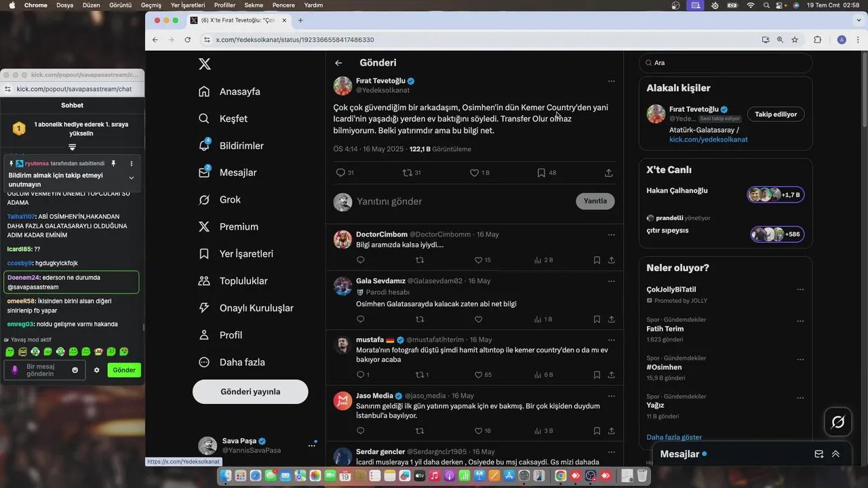The height and width of the screenshot is (488, 868).
Task: Open Geçmiş menu in menu bar
Action: click(151, 5)
